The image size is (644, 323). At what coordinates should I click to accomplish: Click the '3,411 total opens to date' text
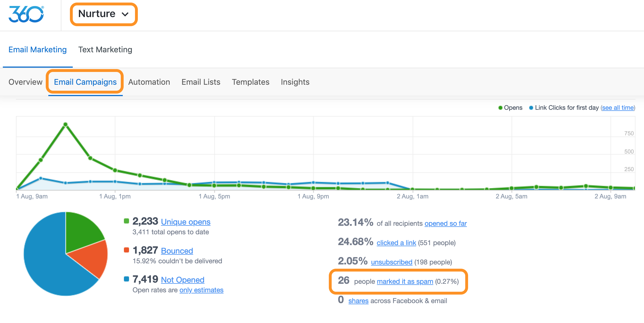coord(171,232)
